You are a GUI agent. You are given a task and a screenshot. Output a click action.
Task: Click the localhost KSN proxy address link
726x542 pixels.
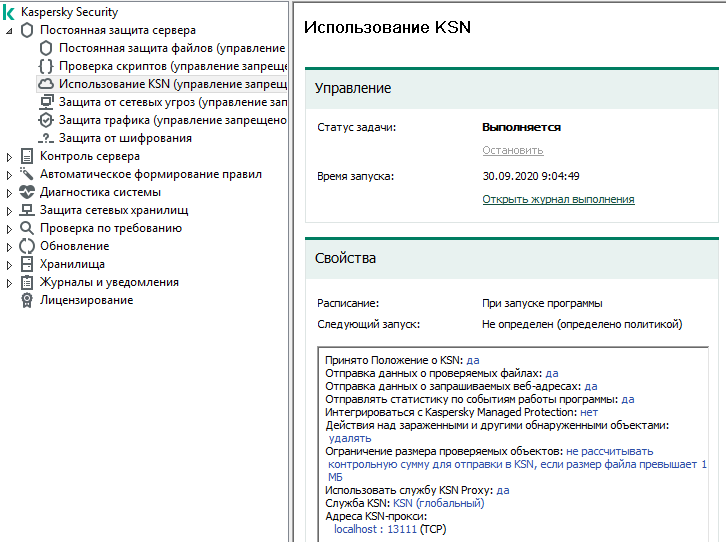tap(357, 528)
